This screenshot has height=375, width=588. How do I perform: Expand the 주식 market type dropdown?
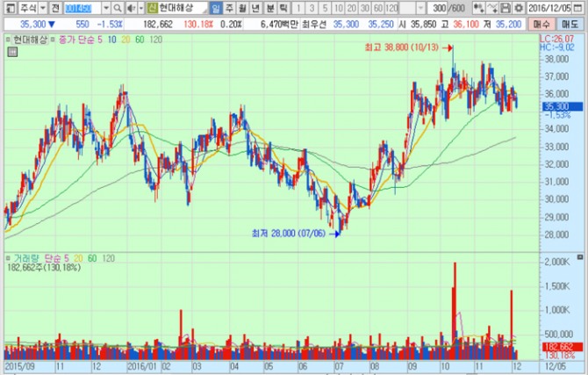pos(43,8)
